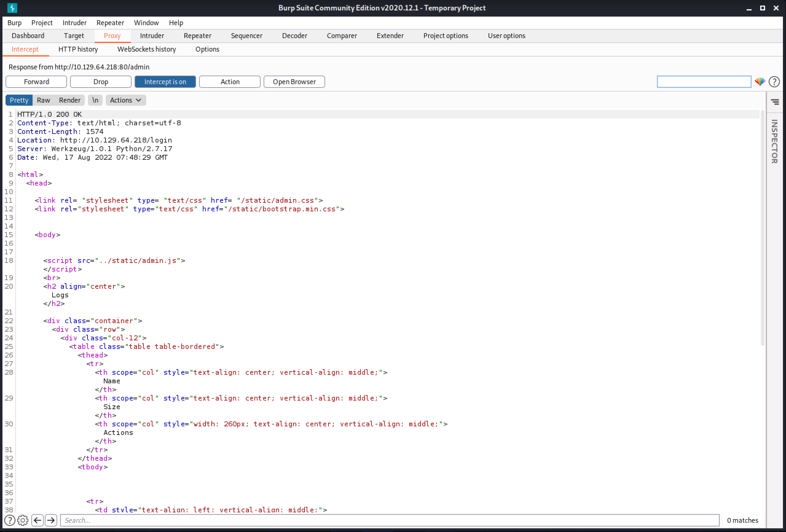Switch to the Dashboard tab
This screenshot has height=532, width=786.
pyautogui.click(x=28, y=36)
